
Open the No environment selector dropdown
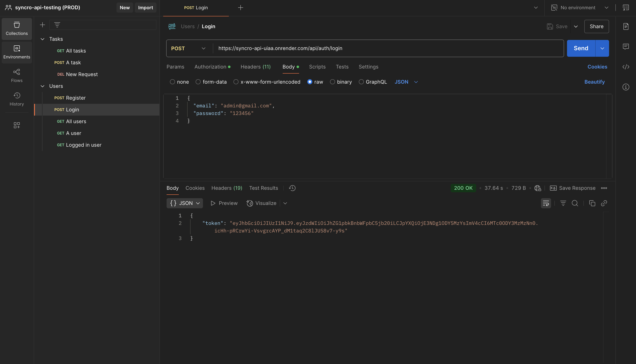[x=580, y=8]
